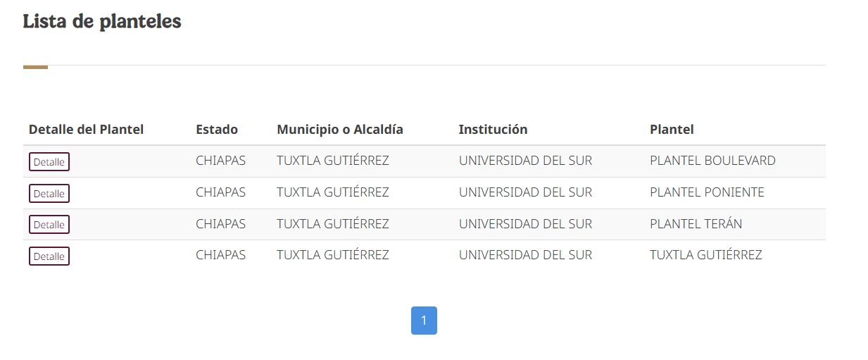Screen dimensions: 868x360
Task: Select the PLANTEL BOULEVARD cell
Action: click(x=712, y=161)
